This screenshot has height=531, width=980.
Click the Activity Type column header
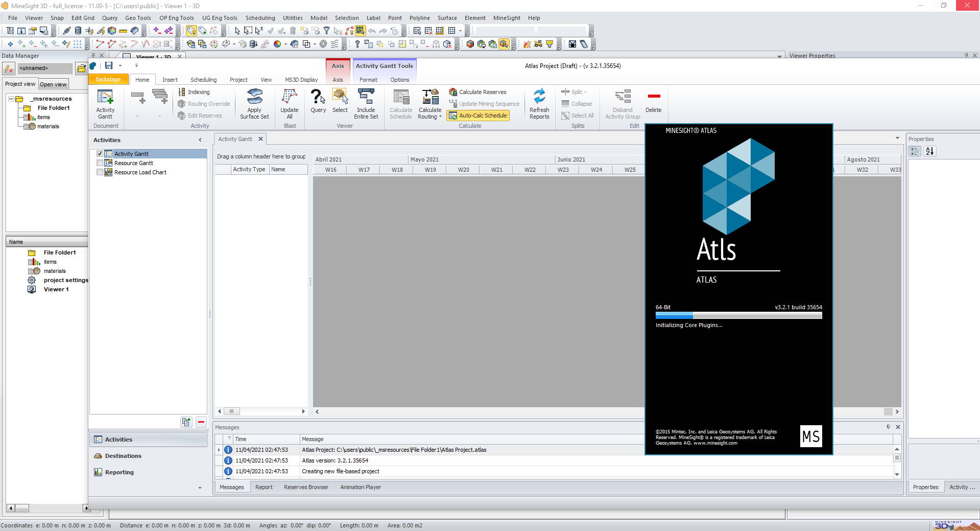click(x=249, y=169)
